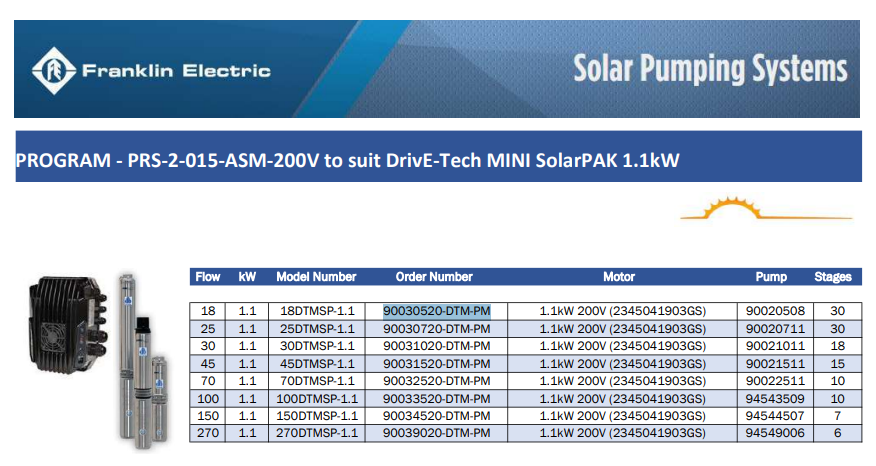Click flow value 100
The image size is (876, 466).
(x=208, y=399)
